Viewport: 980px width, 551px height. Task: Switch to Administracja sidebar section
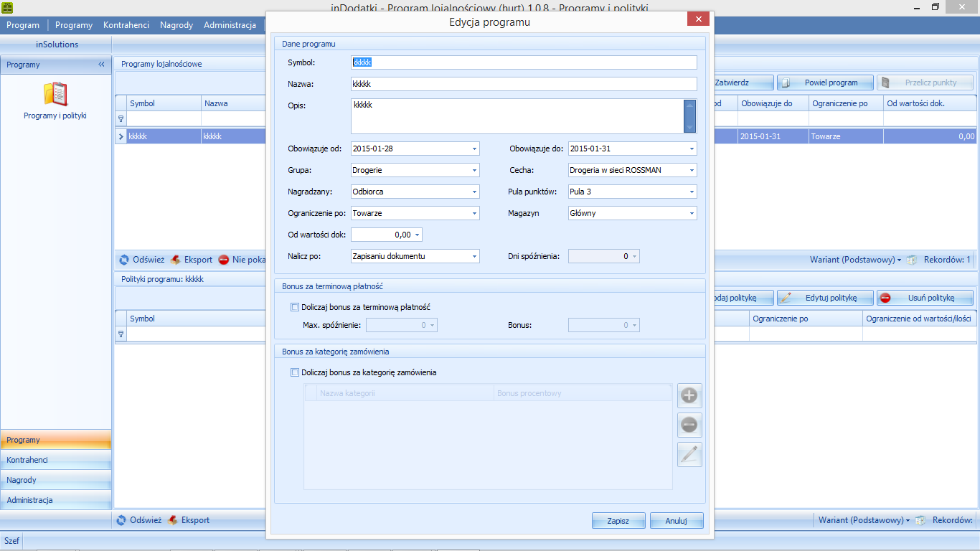56,500
